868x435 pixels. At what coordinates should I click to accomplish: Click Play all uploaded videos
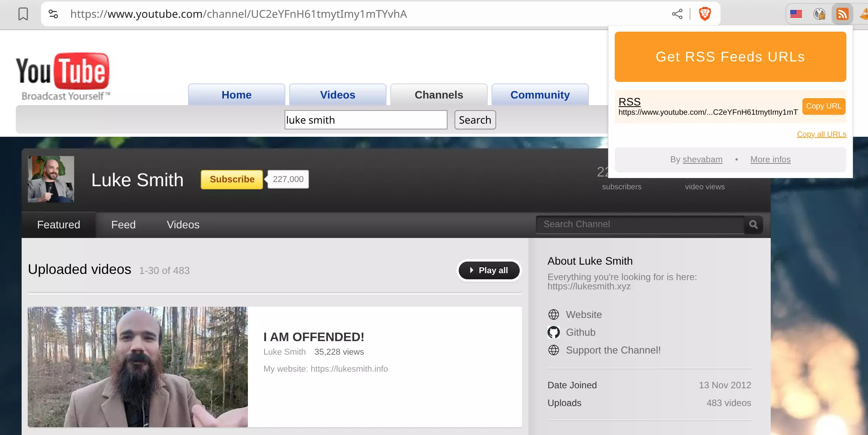pos(489,270)
